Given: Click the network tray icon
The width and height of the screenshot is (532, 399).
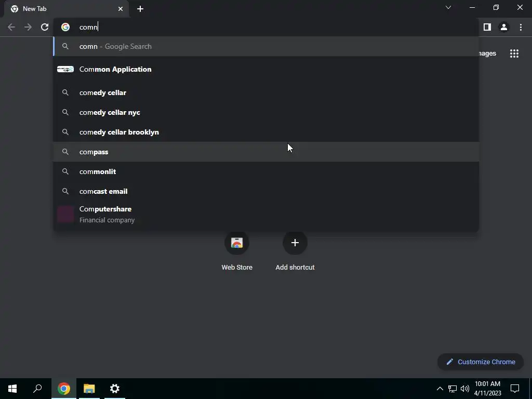Looking at the screenshot, I should click(x=453, y=389).
